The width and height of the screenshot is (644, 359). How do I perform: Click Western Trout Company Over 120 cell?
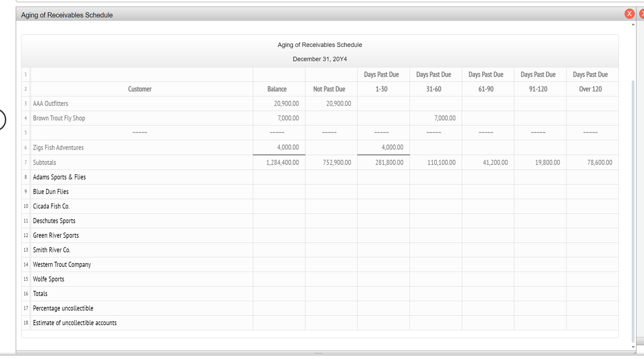pyautogui.click(x=592, y=265)
